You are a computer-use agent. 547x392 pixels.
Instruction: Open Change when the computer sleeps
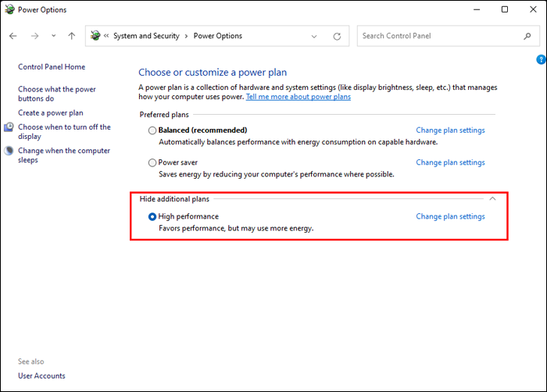pyautogui.click(x=64, y=155)
